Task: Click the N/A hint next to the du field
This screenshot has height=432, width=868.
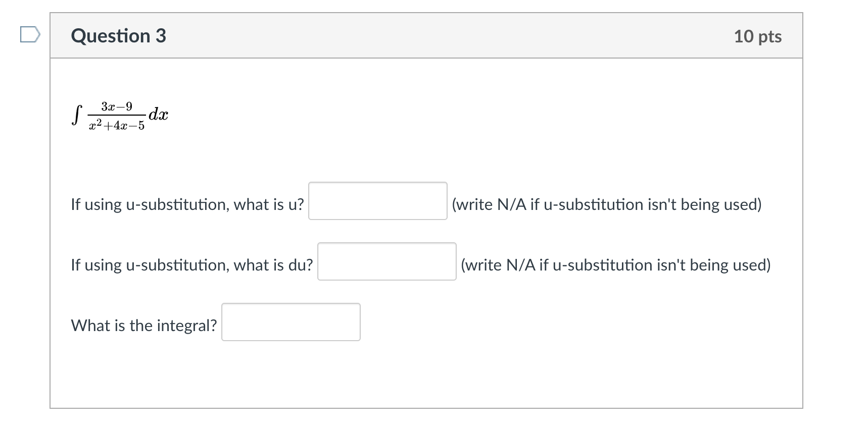Action: [615, 265]
